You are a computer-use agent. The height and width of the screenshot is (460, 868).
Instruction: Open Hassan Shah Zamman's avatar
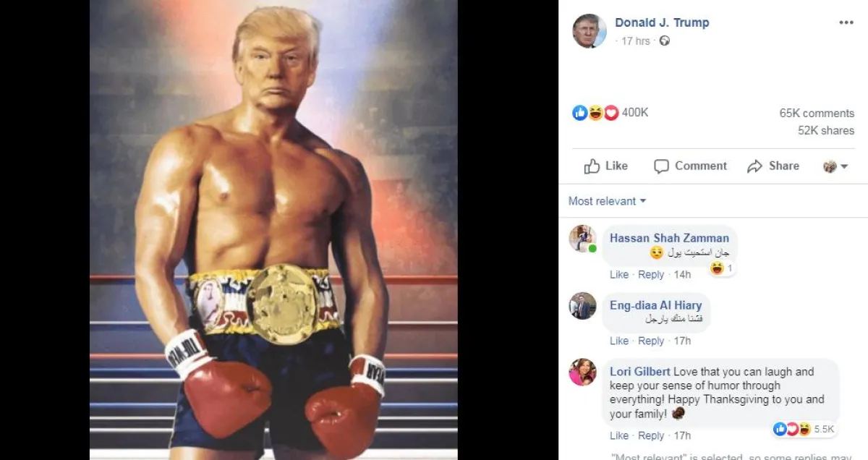click(582, 239)
